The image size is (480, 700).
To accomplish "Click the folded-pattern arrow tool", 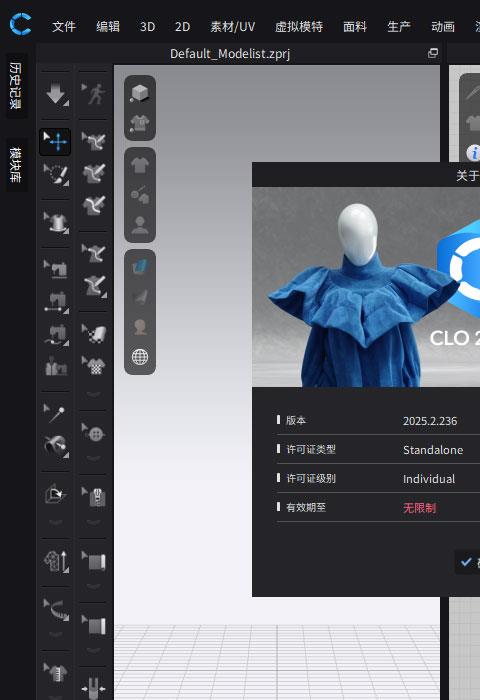I will pos(55,494).
